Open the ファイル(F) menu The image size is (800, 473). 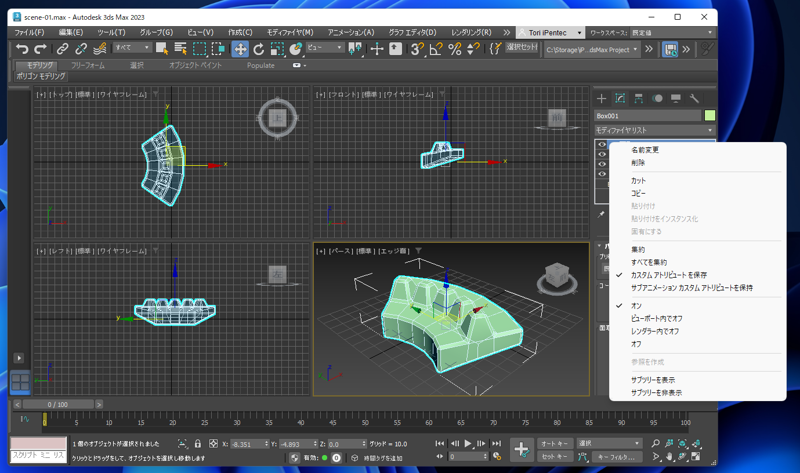29,32
